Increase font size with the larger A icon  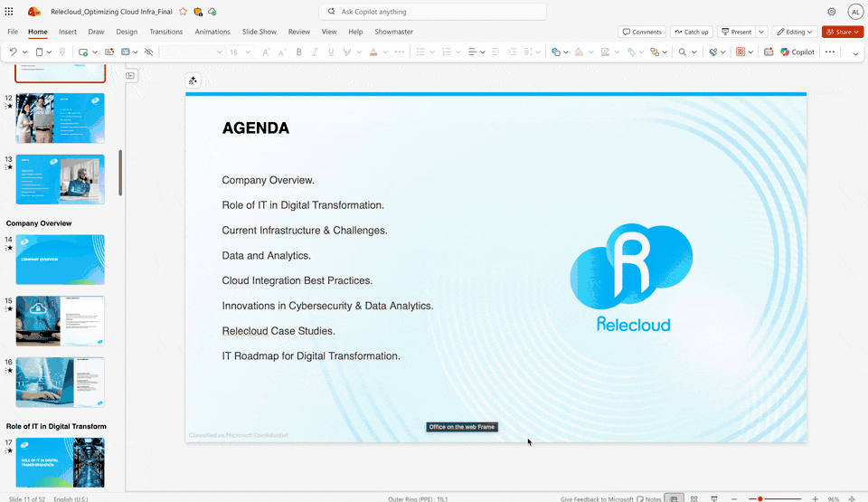click(x=266, y=52)
